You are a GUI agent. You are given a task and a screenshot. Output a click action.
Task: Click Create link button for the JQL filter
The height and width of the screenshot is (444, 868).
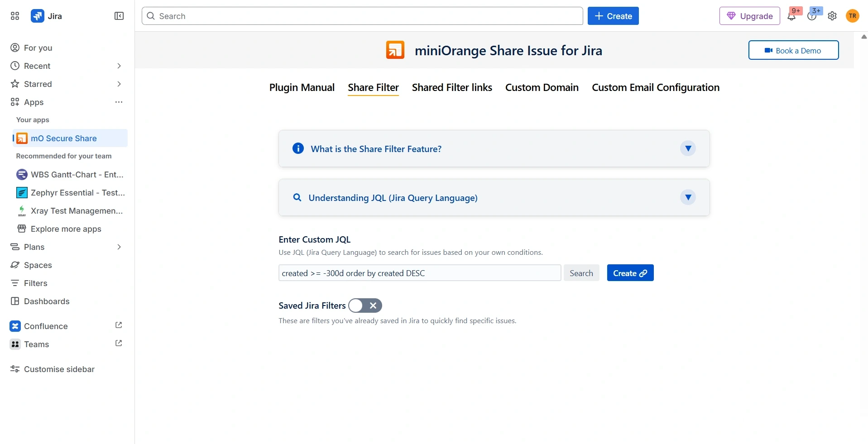(630, 273)
